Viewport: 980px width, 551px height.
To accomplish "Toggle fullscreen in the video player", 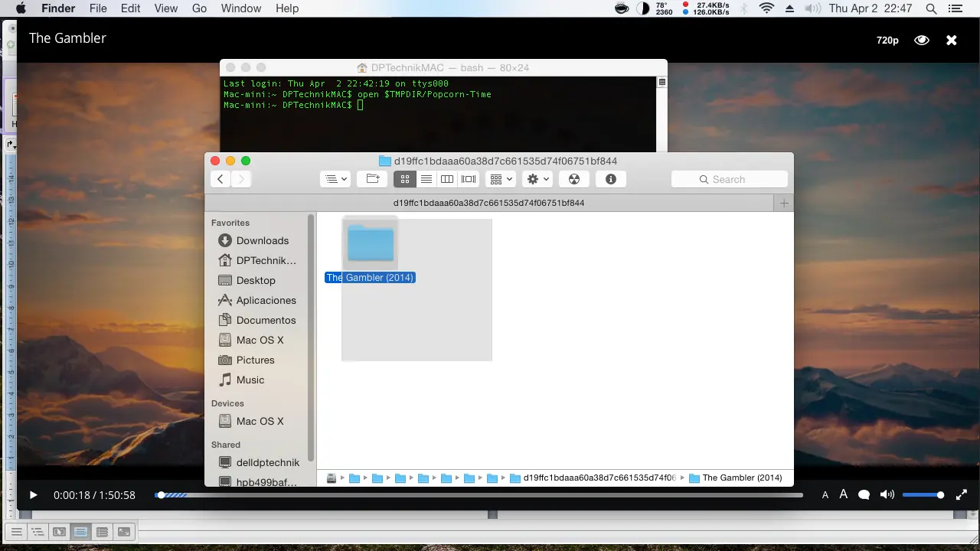I will click(x=962, y=495).
